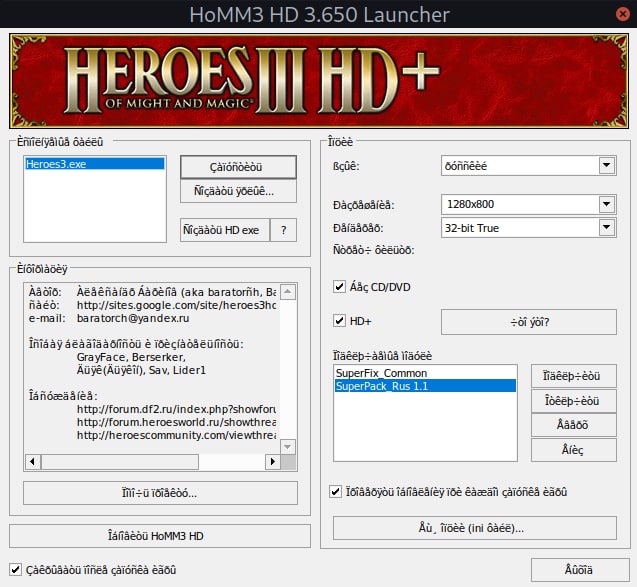Click the info box scroll-right arrow

pyautogui.click(x=273, y=461)
